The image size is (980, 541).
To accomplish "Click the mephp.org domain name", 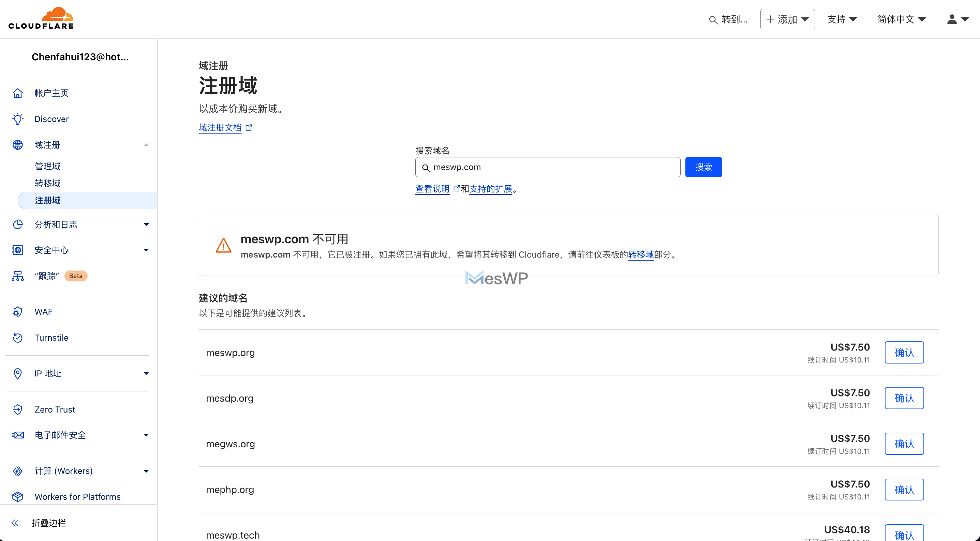I will pos(230,489).
